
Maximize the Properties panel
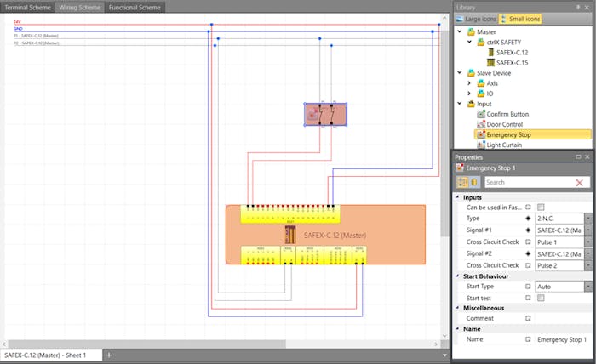tap(578, 156)
